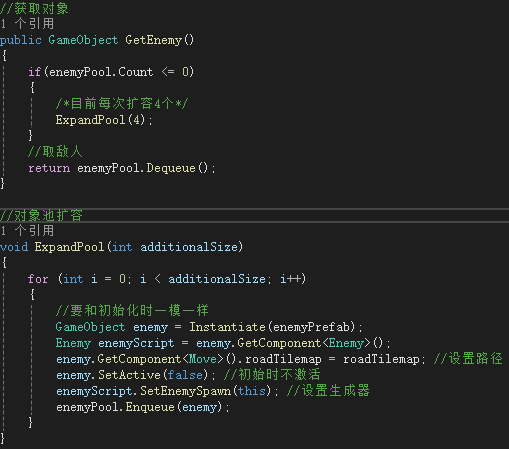
Task: Click the 'return' keyword
Action: (49, 168)
